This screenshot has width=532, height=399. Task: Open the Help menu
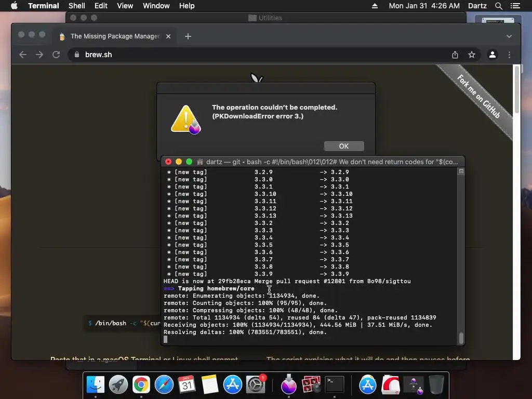[187, 6]
